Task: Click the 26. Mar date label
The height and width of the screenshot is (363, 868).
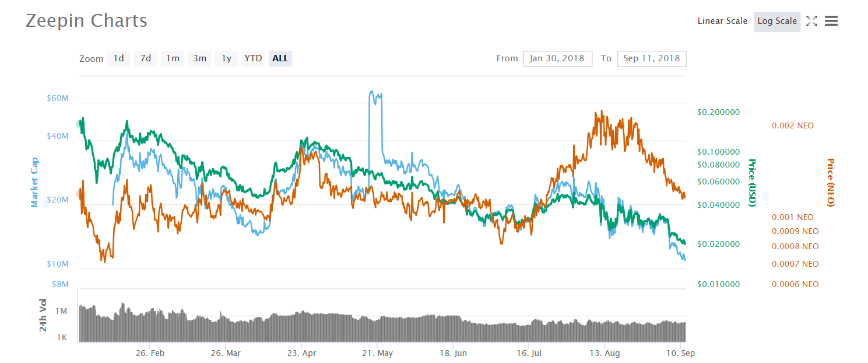Action: point(226,353)
